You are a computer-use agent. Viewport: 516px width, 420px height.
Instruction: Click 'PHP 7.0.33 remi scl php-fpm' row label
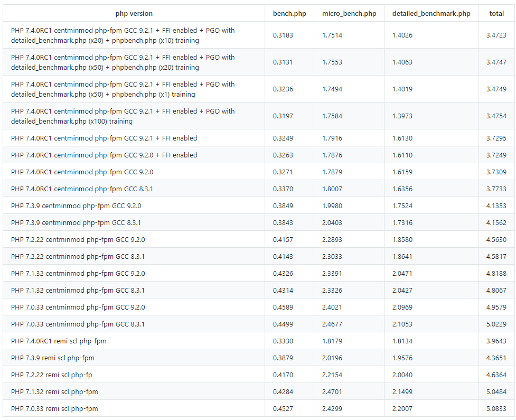54,408
